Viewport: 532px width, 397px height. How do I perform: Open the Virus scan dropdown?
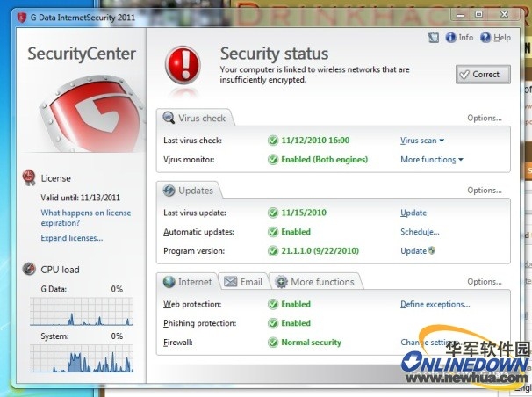coord(422,141)
